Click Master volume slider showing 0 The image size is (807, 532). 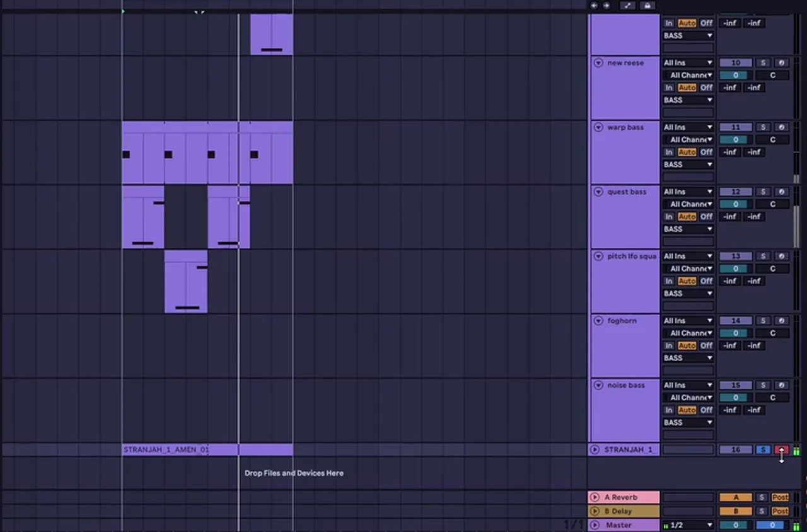tap(736, 525)
